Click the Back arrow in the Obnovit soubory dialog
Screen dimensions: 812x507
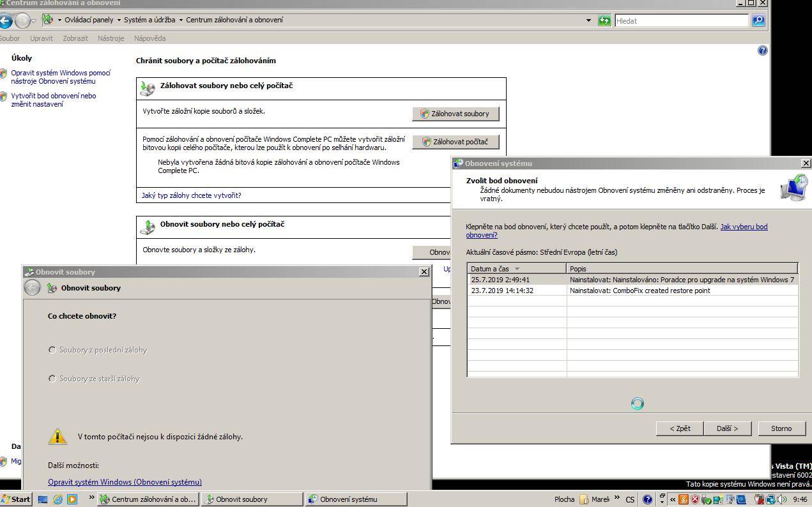click(x=32, y=288)
